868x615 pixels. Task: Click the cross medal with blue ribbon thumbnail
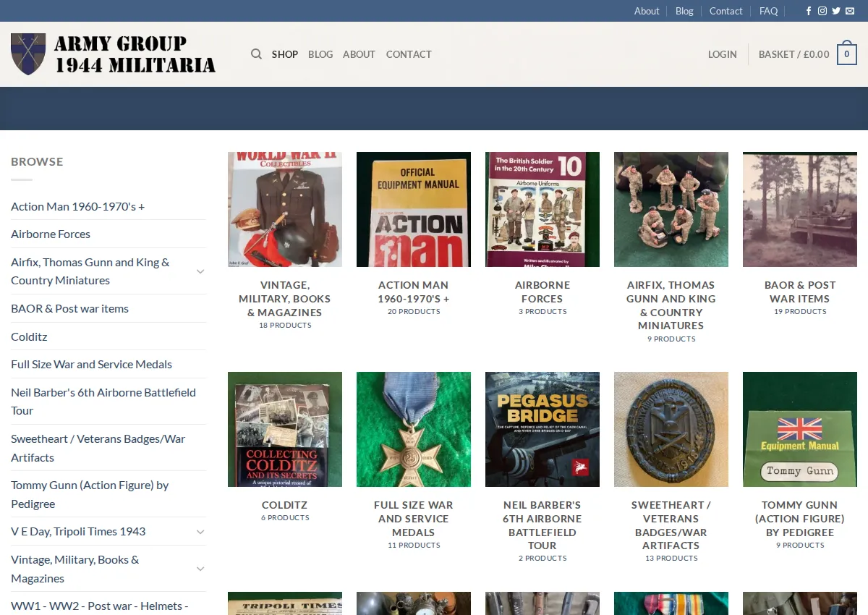(414, 429)
